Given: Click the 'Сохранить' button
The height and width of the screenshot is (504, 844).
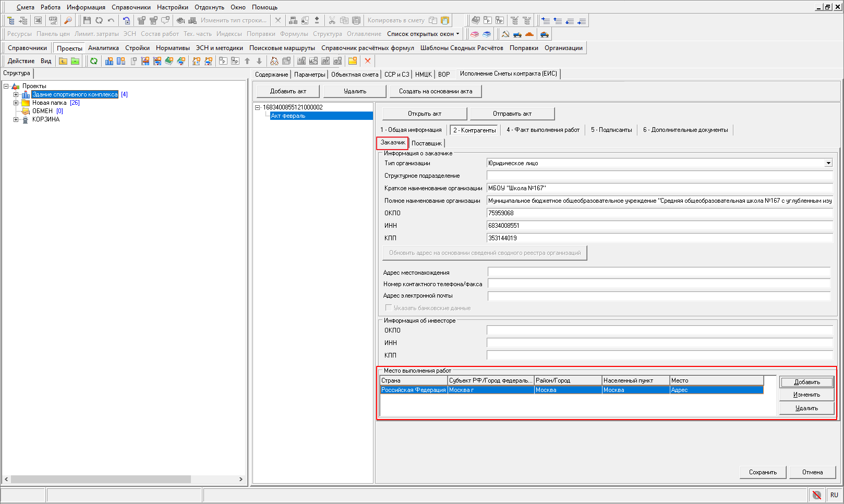Looking at the screenshot, I should [x=763, y=472].
